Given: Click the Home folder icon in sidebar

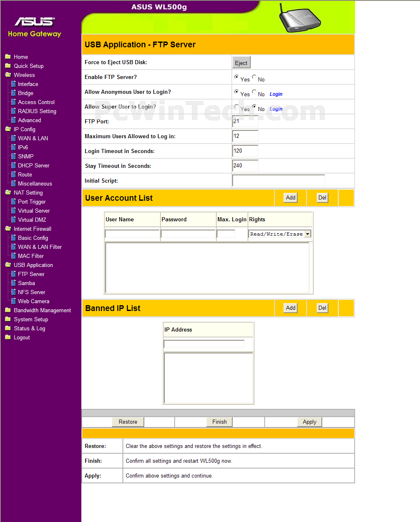Looking at the screenshot, I should pos(8,57).
